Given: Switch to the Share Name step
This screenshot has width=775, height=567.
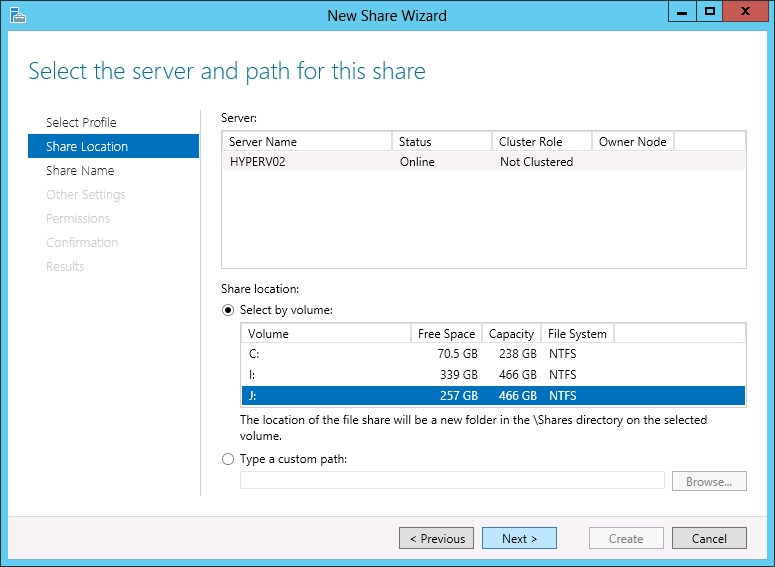Looking at the screenshot, I should tap(80, 171).
